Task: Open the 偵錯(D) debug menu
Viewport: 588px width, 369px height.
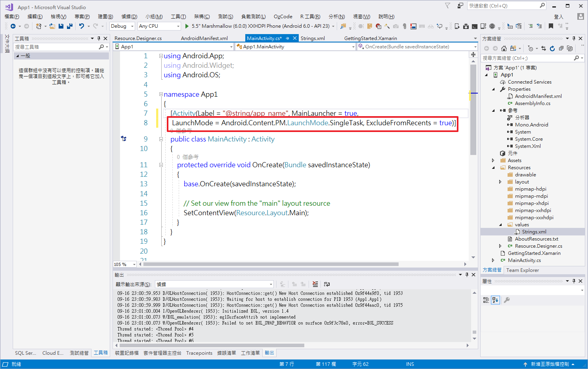Action: [129, 17]
